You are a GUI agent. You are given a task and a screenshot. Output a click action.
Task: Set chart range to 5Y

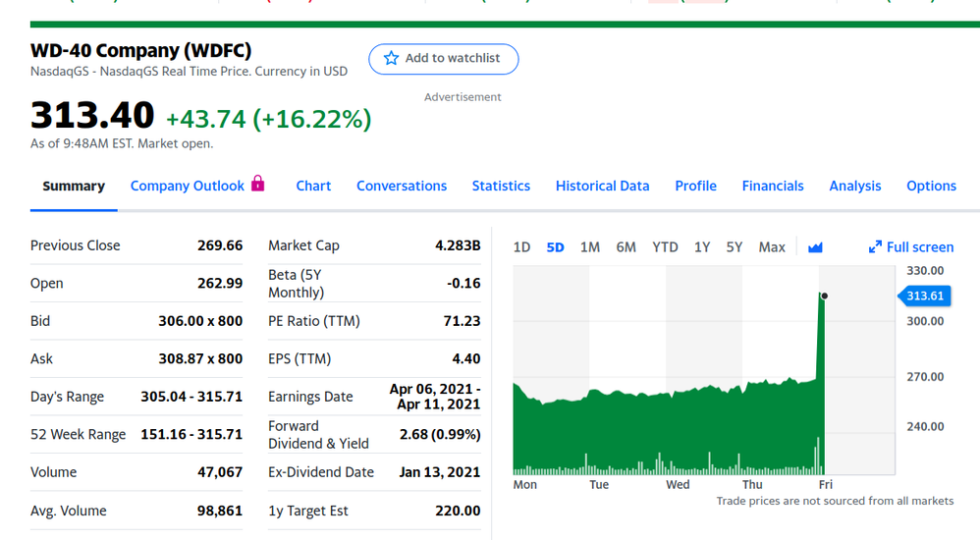734,247
